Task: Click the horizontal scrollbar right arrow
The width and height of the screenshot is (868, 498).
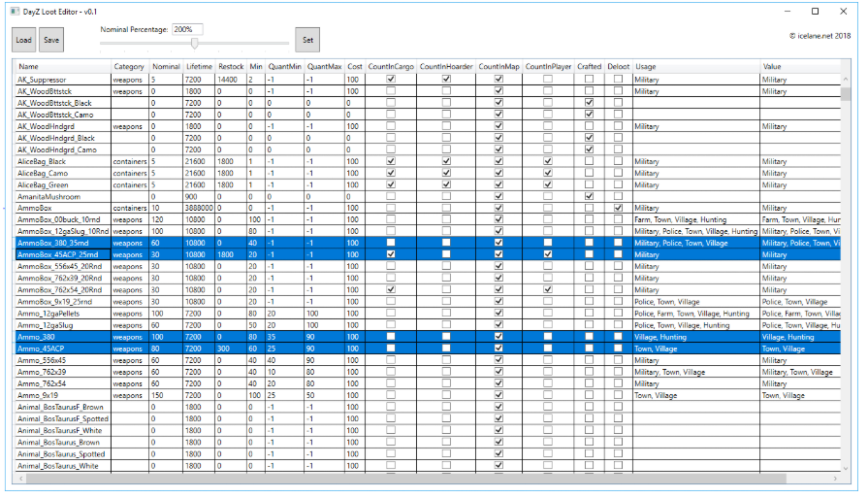Action: 835,479
